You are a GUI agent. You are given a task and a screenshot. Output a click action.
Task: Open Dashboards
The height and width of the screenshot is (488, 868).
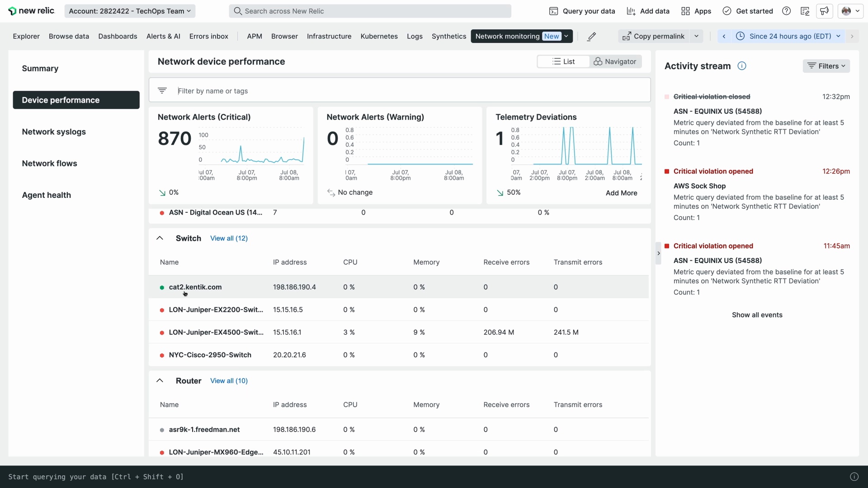point(118,36)
